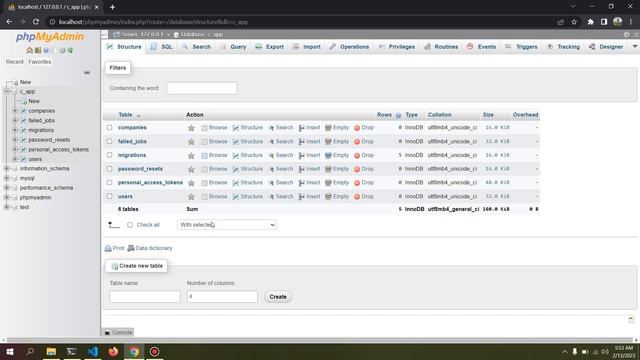Screen dimensions: 640x360
Task: Open the Designer tab
Action: (x=606, y=47)
